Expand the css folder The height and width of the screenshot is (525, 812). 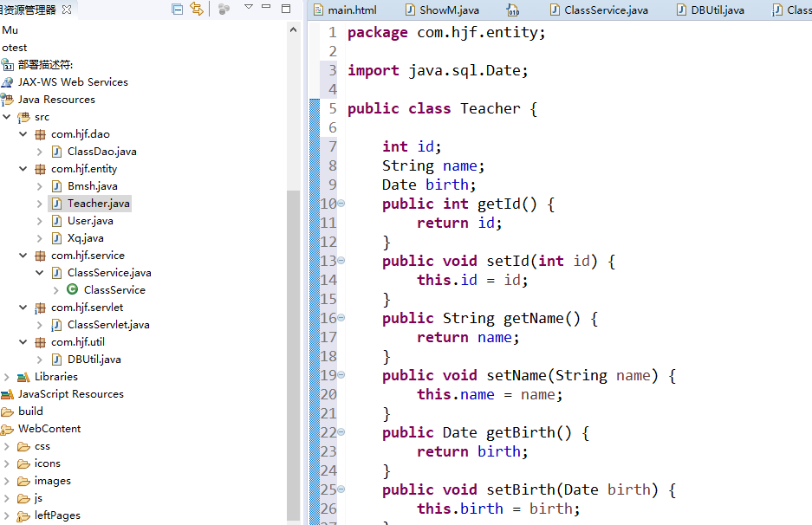click(x=7, y=446)
